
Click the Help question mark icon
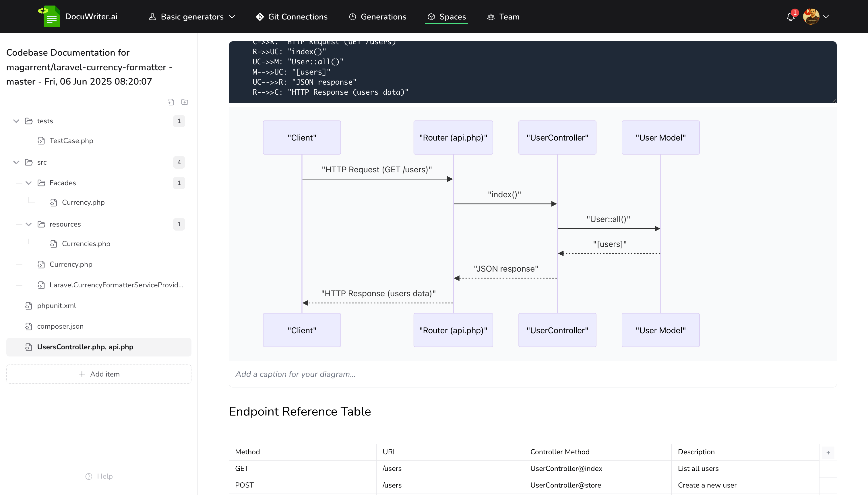89,476
